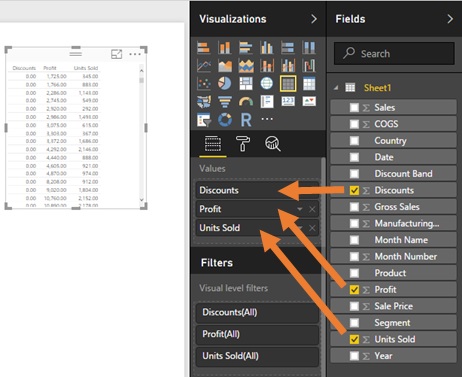Choose the Clustered bar chart visual
Screen dimensions: 462x377
click(x=246, y=48)
